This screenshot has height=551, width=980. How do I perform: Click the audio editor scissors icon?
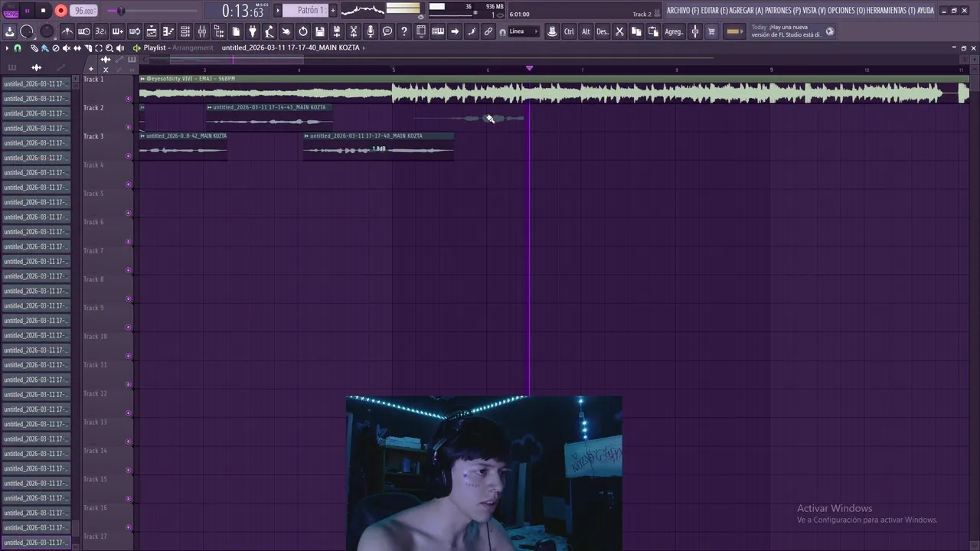(x=354, y=31)
